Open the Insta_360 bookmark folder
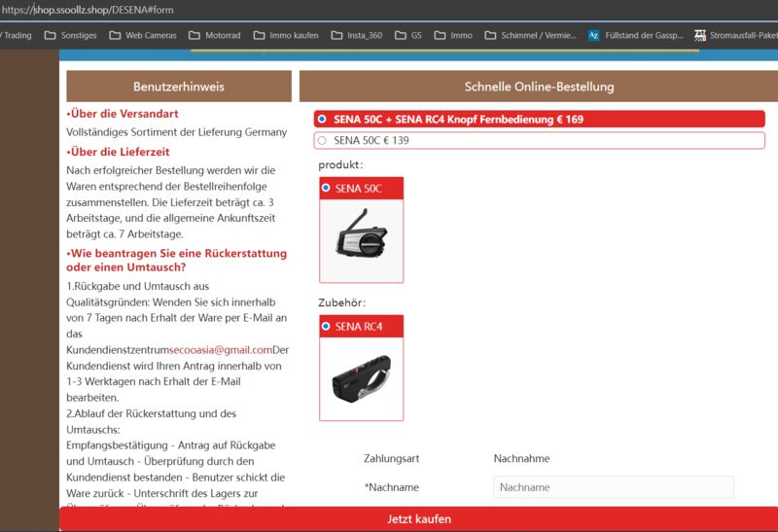Viewport: 778px width, 532px height. coord(357,35)
